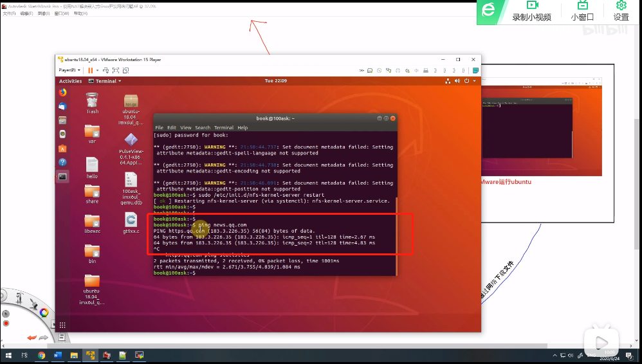
Task: Open the Player(P) dropdown menu
Action: [x=69, y=71]
